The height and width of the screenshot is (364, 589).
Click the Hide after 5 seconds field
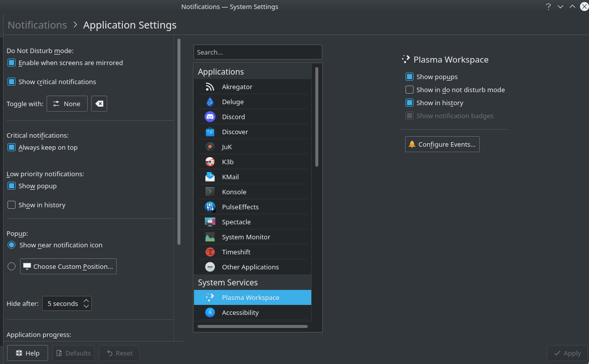tap(67, 303)
